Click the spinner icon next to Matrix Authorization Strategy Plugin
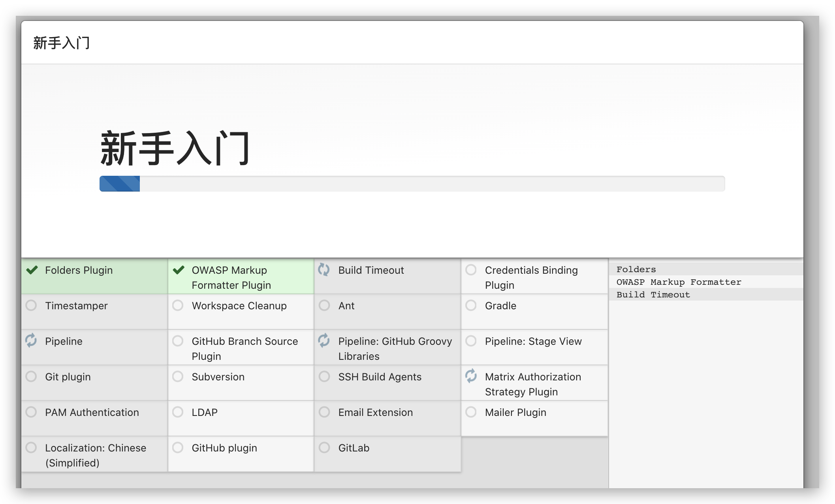The image size is (835, 504). (471, 376)
